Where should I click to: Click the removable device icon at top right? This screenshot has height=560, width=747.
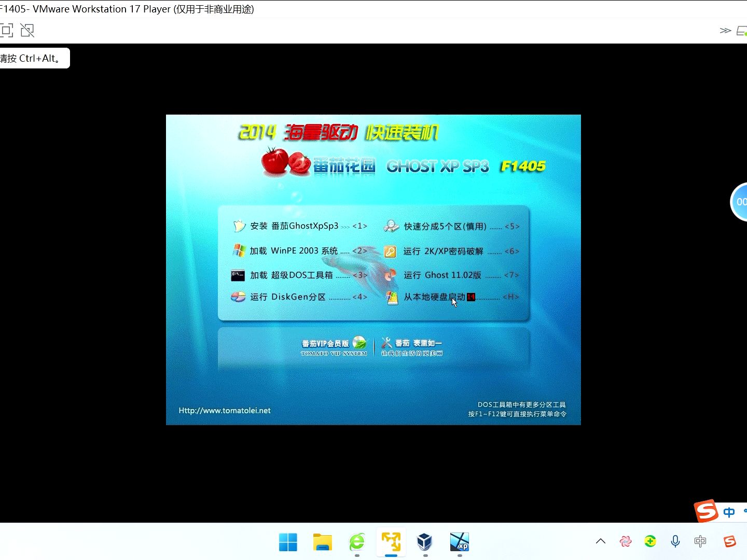[742, 31]
